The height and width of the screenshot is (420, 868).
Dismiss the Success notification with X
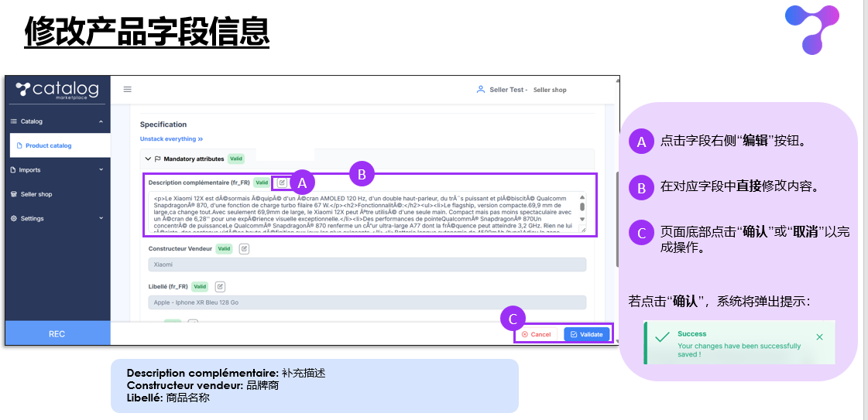click(x=819, y=337)
